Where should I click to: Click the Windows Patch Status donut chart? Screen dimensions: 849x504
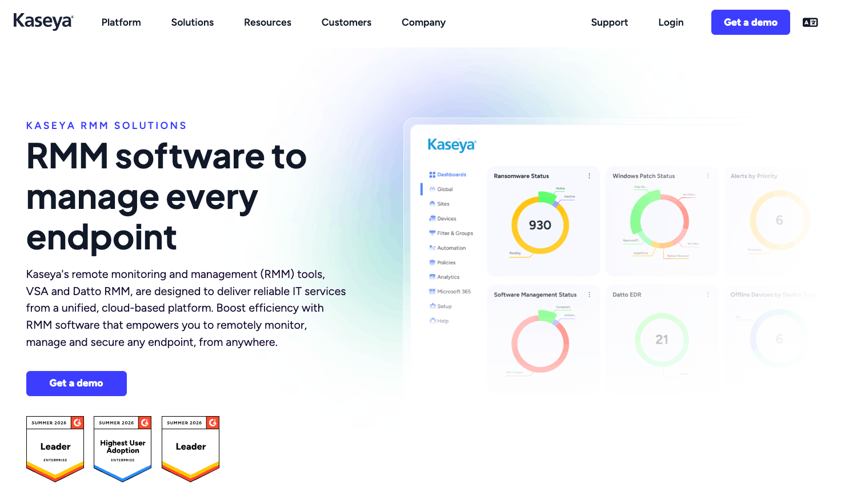click(x=660, y=220)
